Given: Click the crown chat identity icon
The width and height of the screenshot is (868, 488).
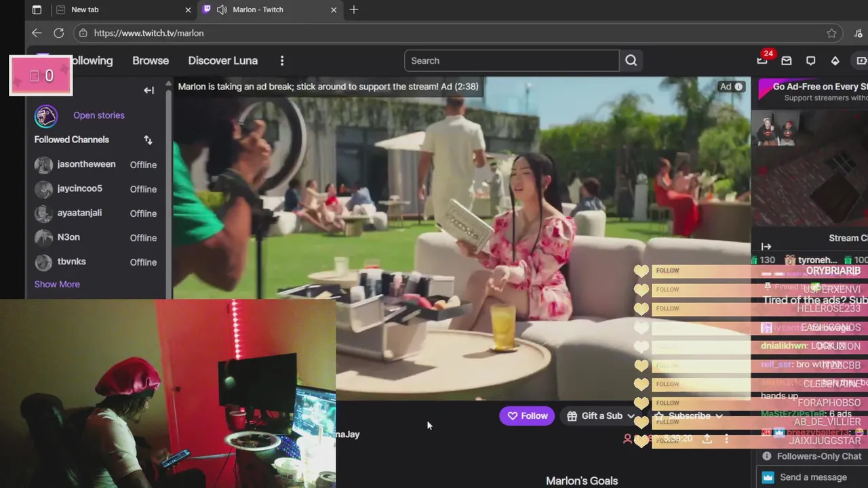Looking at the screenshot, I should (x=768, y=477).
